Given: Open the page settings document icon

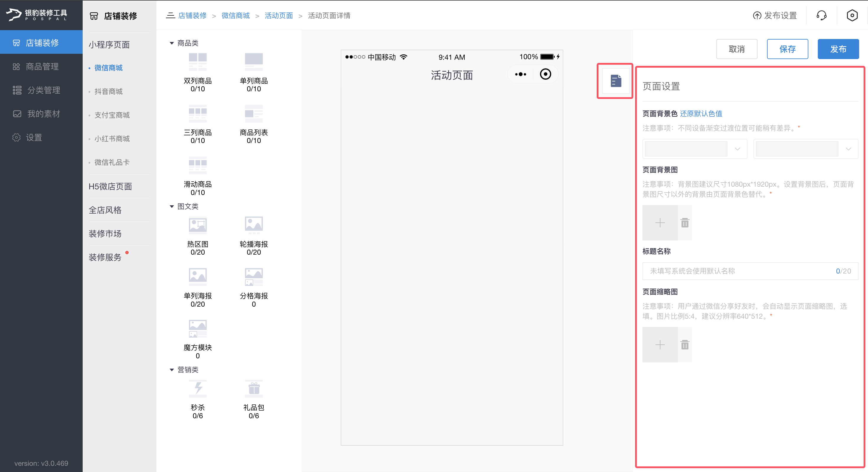Looking at the screenshot, I should pos(616,81).
